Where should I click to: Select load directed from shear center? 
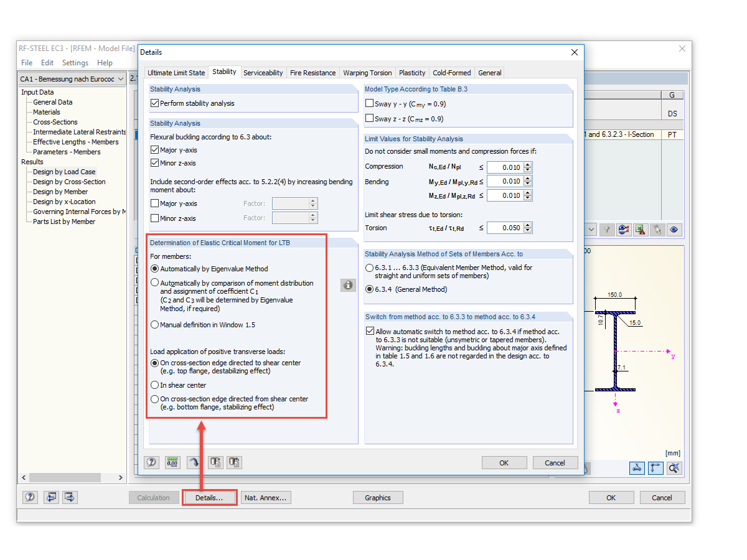click(x=155, y=399)
